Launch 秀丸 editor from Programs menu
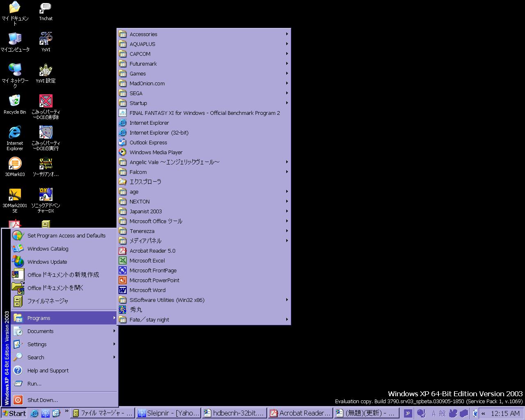Image resolution: width=525 pixels, height=420 pixels. click(204, 310)
